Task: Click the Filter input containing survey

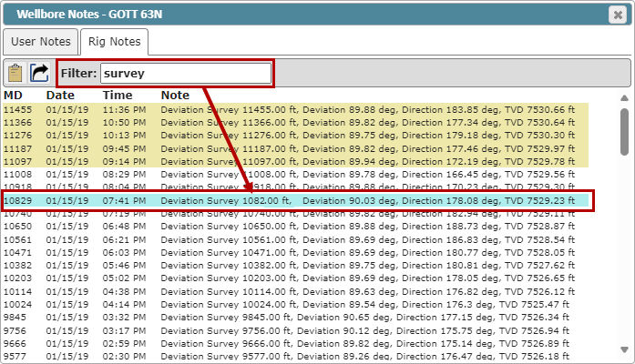Action: click(x=186, y=73)
